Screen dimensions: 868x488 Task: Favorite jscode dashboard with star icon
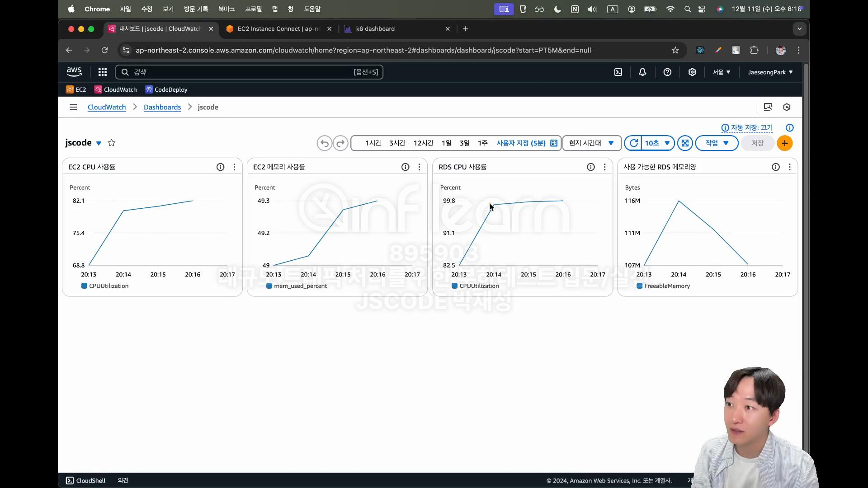coord(112,143)
